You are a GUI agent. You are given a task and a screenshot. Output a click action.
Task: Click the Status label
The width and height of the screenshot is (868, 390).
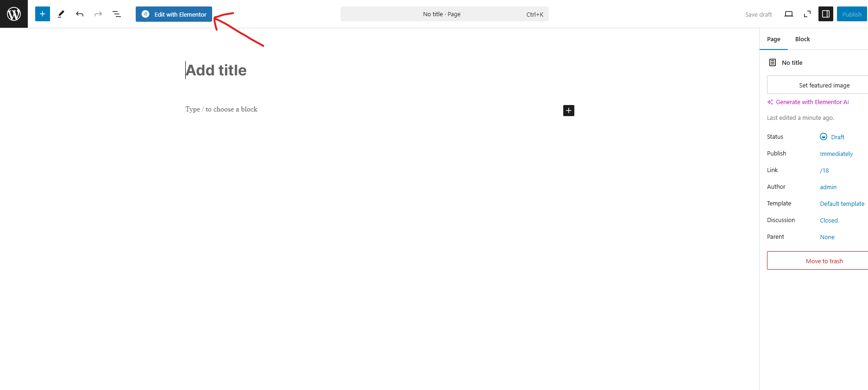(775, 137)
